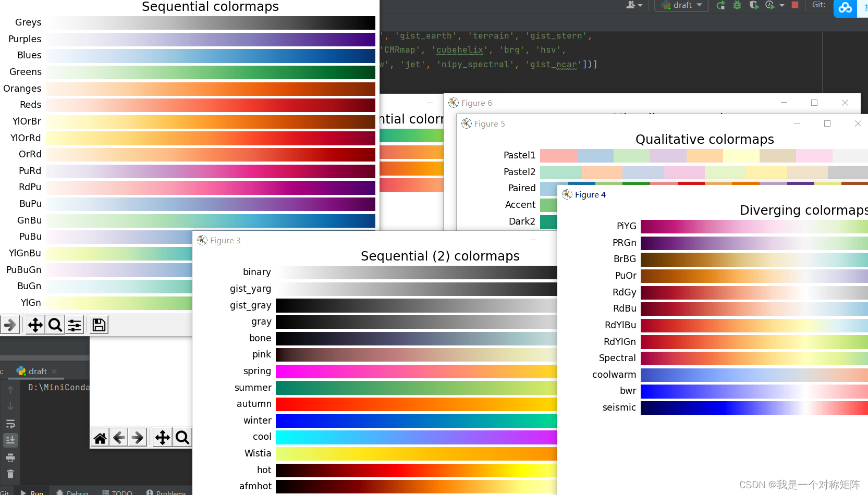Open the Problems tool window tab
The image size is (868, 495).
(x=166, y=492)
